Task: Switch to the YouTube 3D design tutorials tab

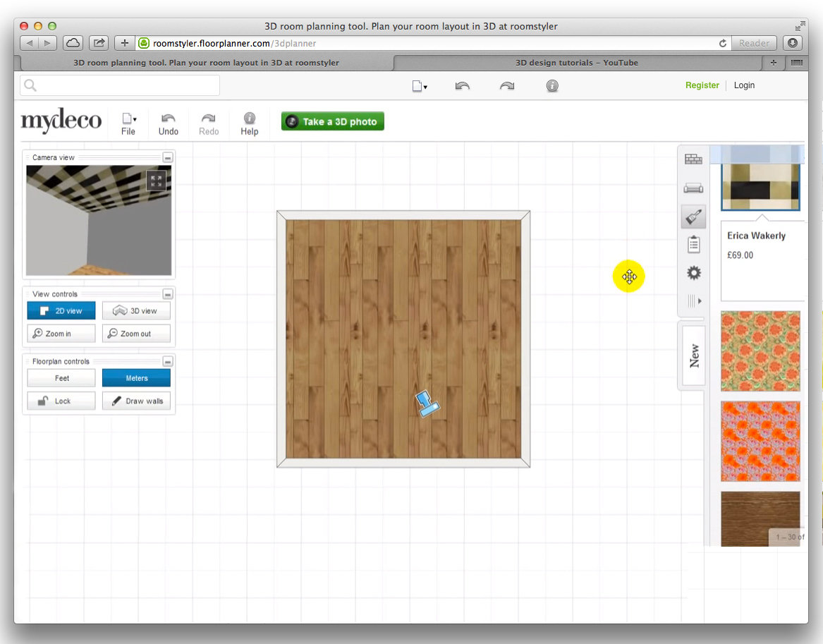Action: 576,63
